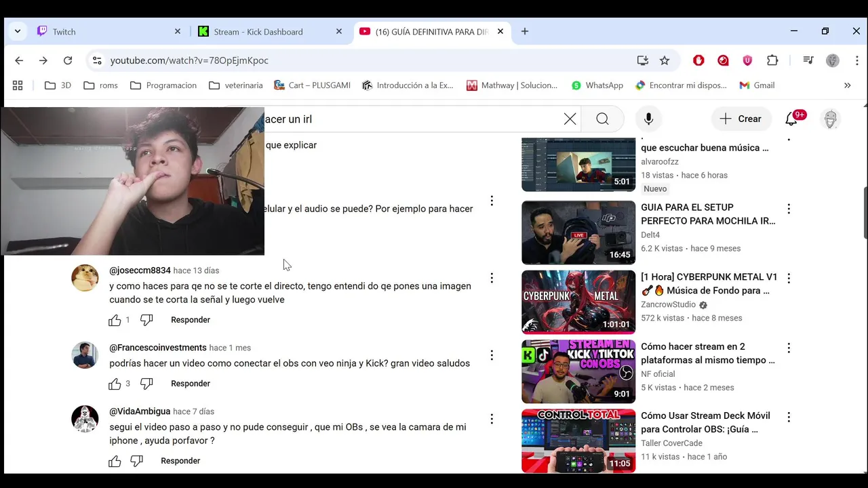Expand the hidden bookmarks chevron
The width and height of the screenshot is (868, 488).
coord(847,85)
